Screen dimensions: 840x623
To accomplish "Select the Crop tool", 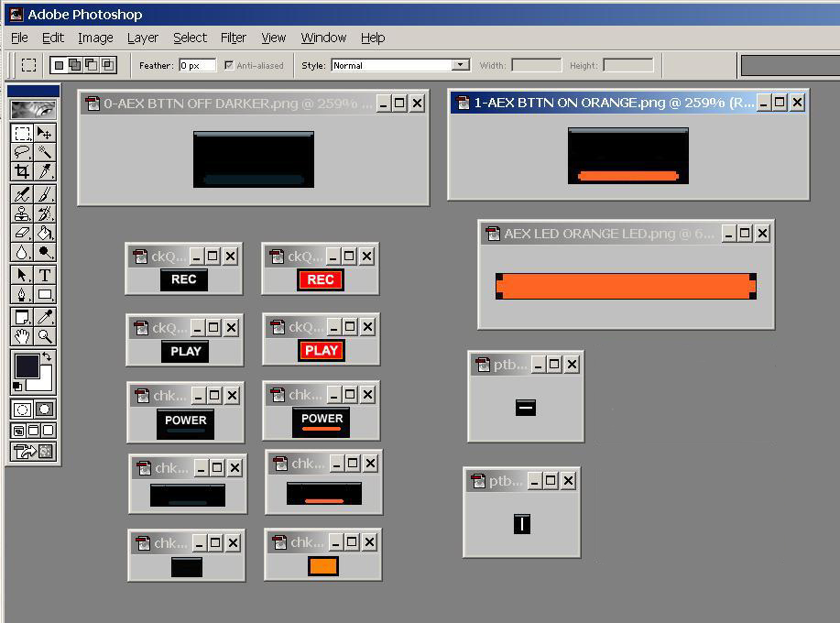I will (x=22, y=171).
